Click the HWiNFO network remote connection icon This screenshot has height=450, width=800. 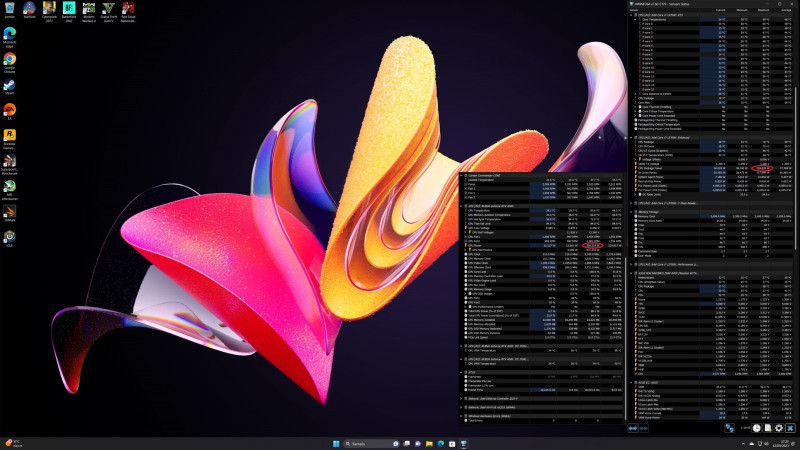point(730,429)
